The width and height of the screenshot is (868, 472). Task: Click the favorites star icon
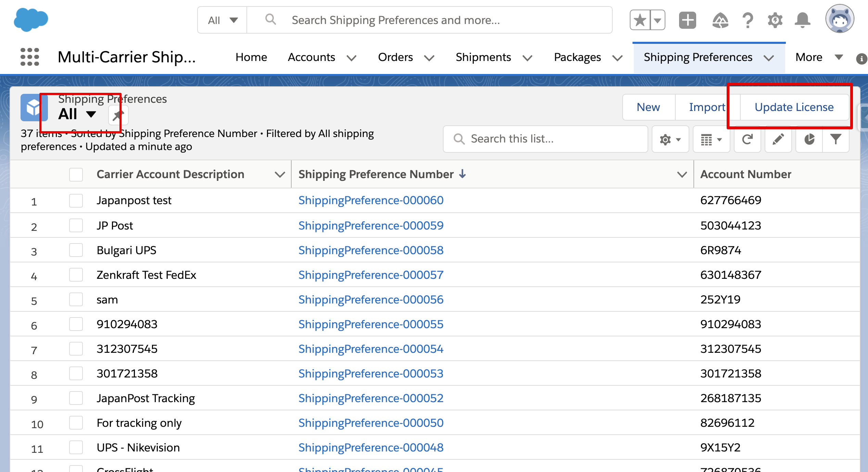pos(640,20)
